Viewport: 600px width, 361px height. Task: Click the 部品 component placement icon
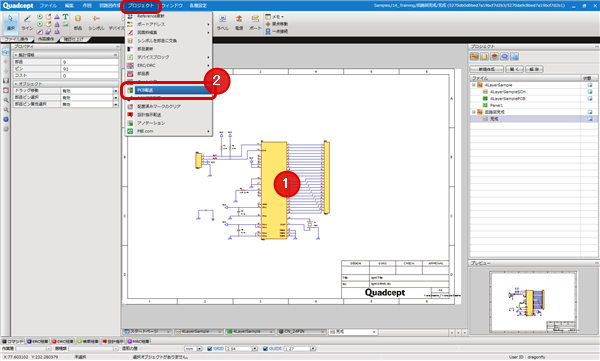pyautogui.click(x=78, y=22)
